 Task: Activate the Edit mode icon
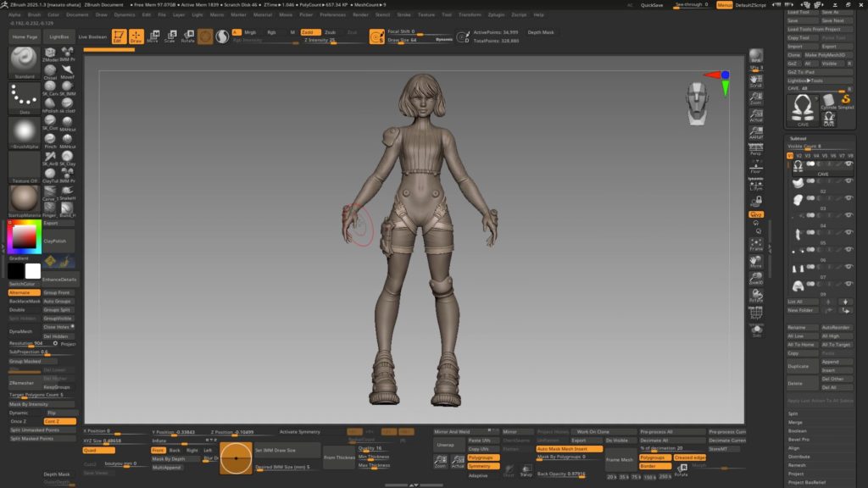point(119,36)
